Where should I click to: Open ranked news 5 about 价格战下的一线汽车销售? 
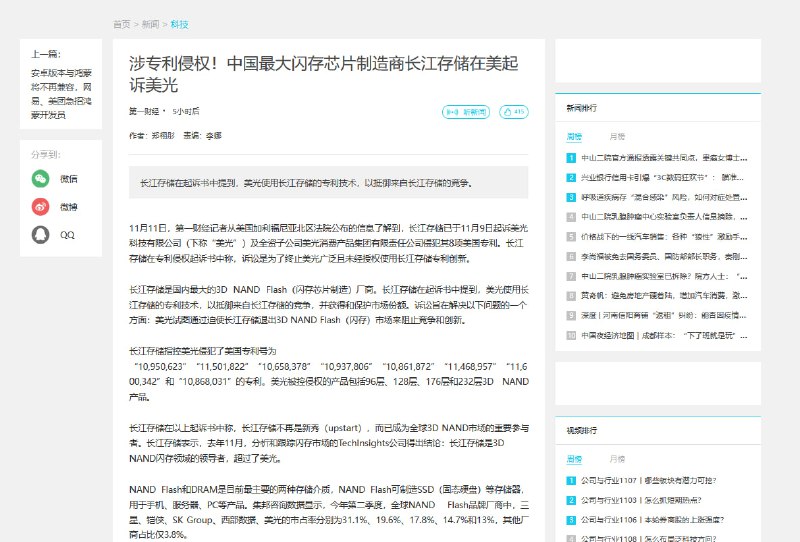click(664, 237)
